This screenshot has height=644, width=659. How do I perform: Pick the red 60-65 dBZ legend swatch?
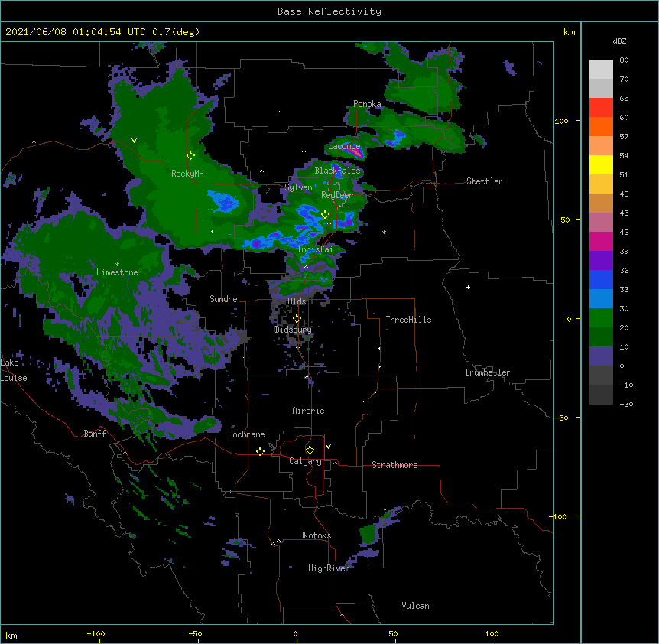click(601, 108)
